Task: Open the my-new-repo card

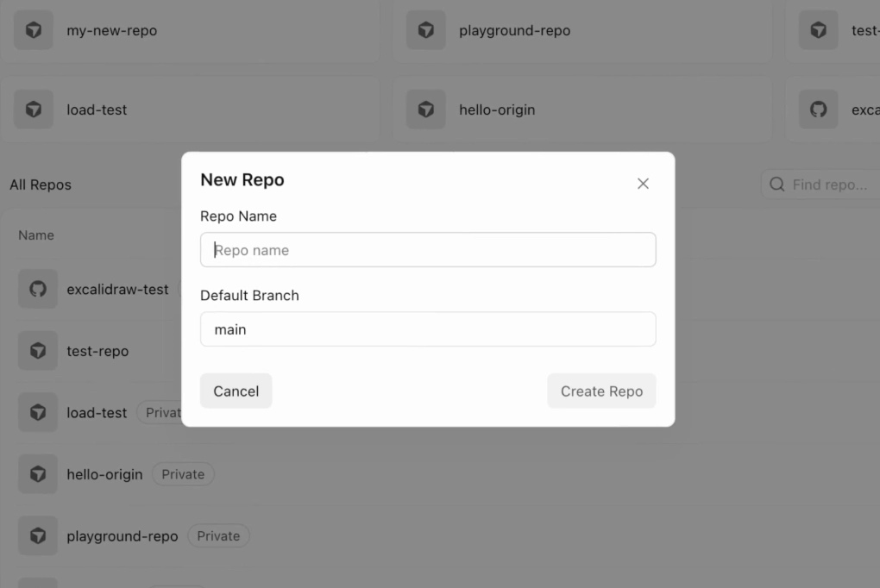Action: click(x=190, y=30)
